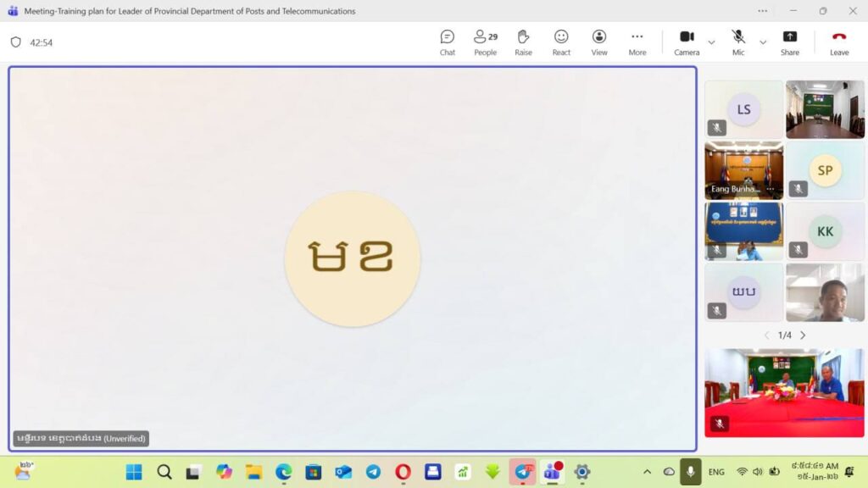
Task: Unmute the Mic
Action: (738, 42)
